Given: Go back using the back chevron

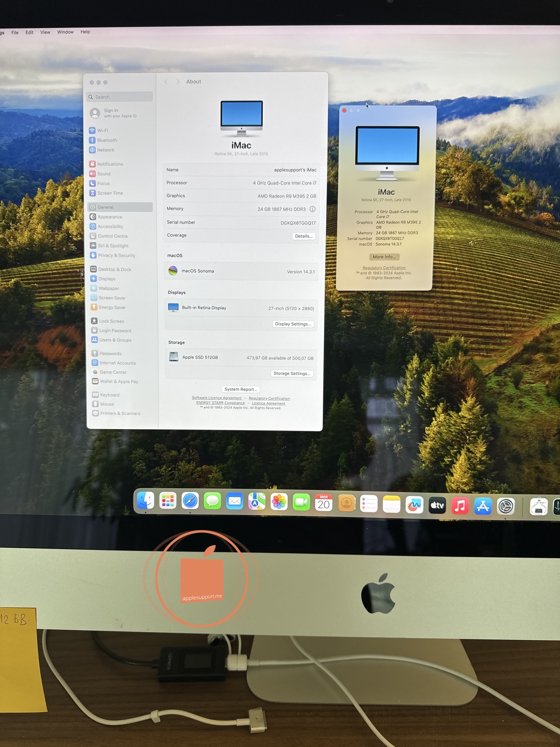Looking at the screenshot, I should click(x=166, y=82).
